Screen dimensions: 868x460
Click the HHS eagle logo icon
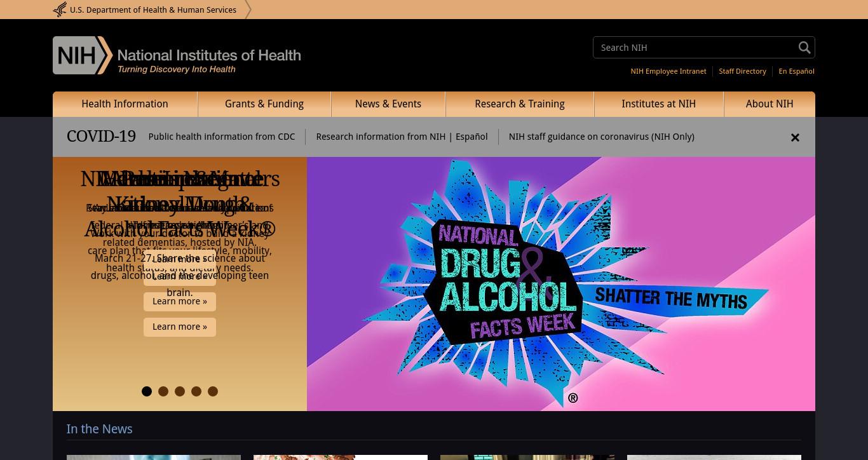click(60, 10)
